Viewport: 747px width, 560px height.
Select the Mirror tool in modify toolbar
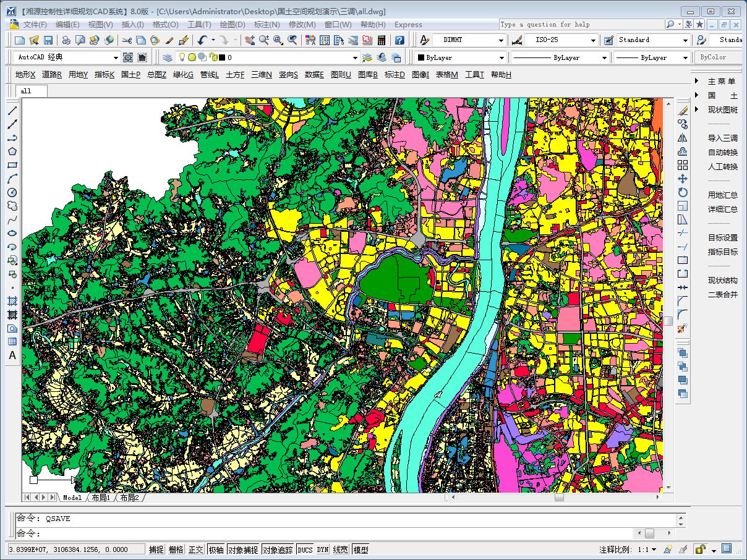pyautogui.click(x=683, y=138)
